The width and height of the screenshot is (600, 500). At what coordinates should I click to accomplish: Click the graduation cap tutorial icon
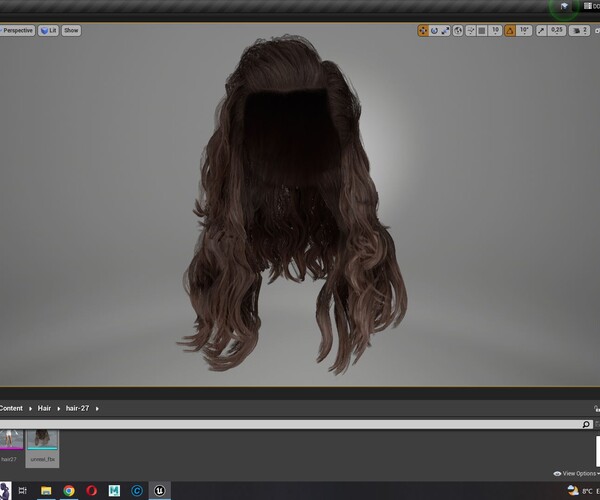(564, 6)
